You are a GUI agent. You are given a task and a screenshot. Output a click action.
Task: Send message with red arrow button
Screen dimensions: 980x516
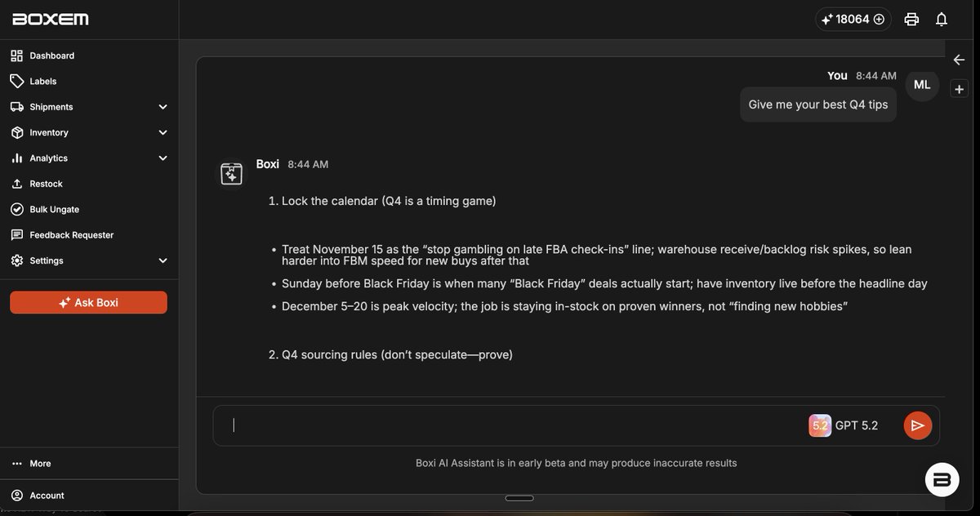pyautogui.click(x=917, y=425)
